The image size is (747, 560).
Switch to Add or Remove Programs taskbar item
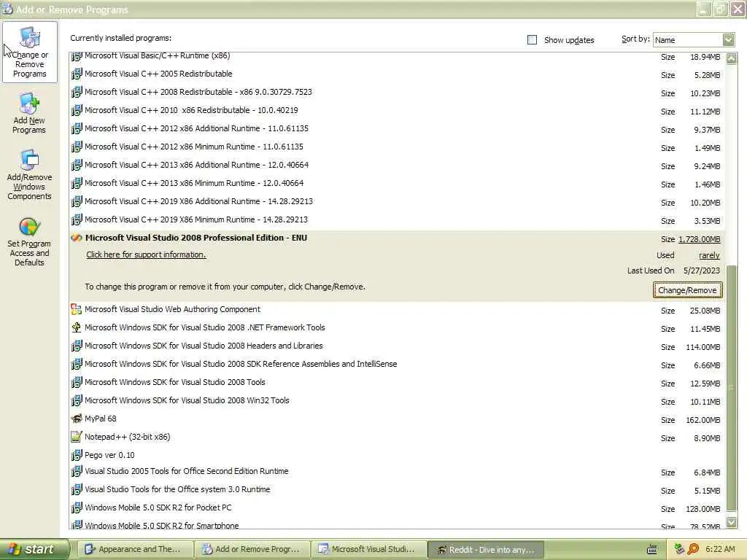(252, 550)
